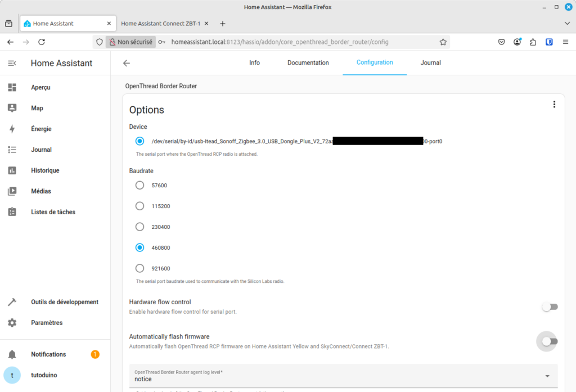This screenshot has width=576, height=392.
Task: Open the Map icon in sidebar
Action: [x=12, y=108]
